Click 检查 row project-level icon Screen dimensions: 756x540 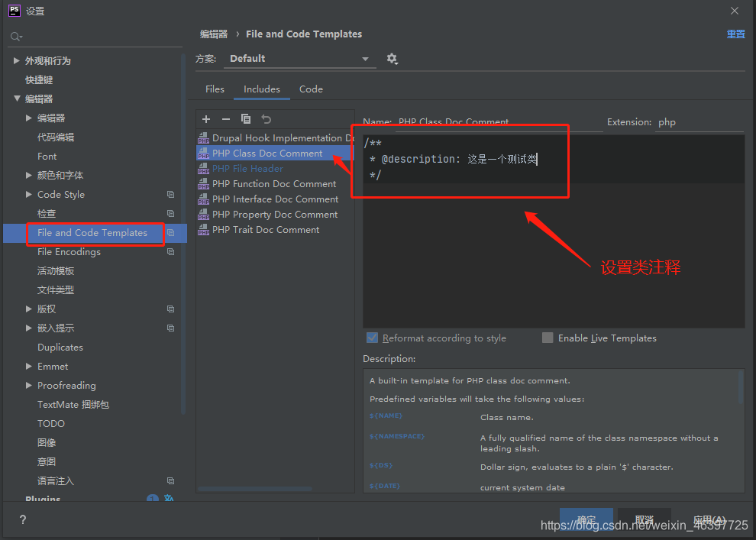point(171,214)
